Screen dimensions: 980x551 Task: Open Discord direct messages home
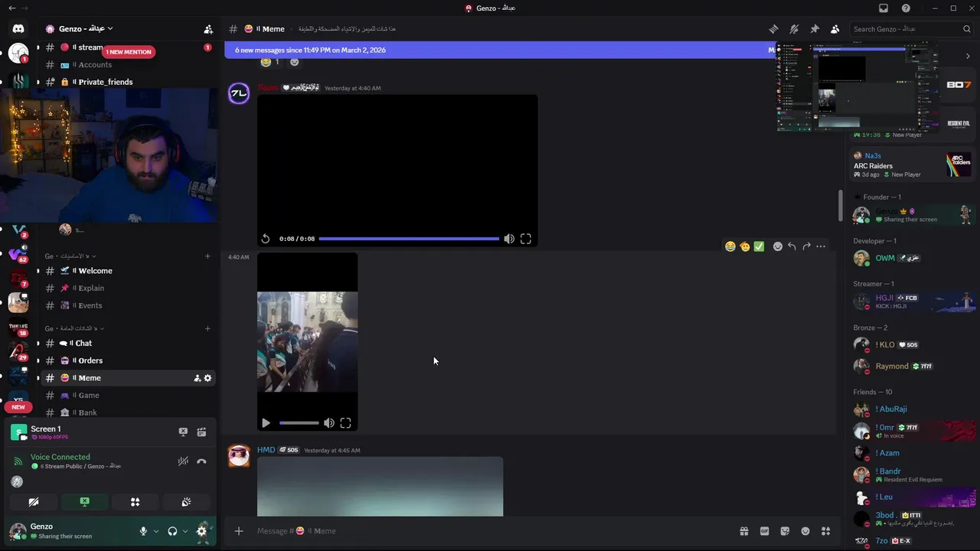[18, 29]
